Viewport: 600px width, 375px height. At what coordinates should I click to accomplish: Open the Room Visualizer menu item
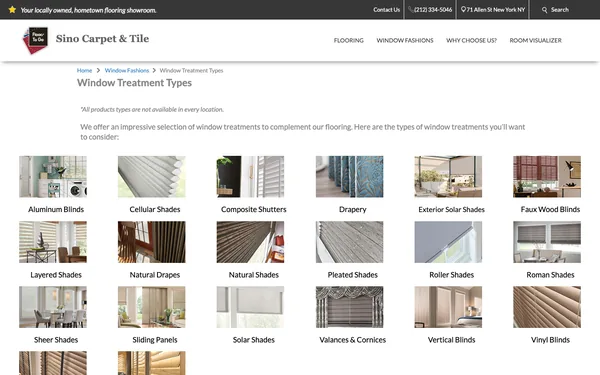536,40
